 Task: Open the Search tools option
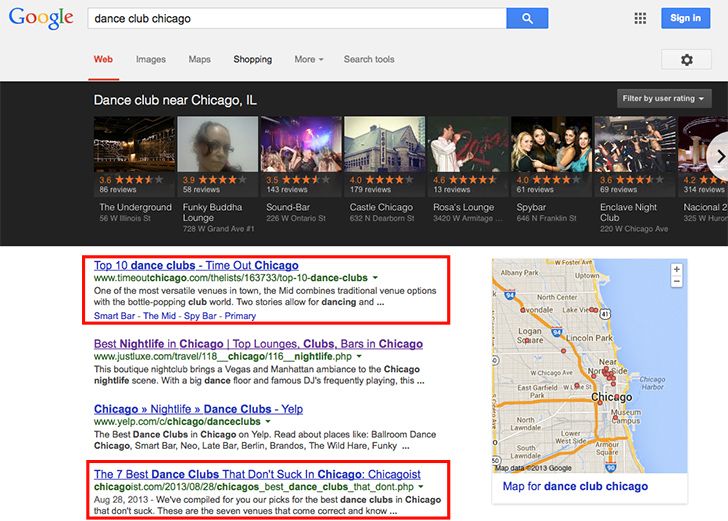coord(369,60)
